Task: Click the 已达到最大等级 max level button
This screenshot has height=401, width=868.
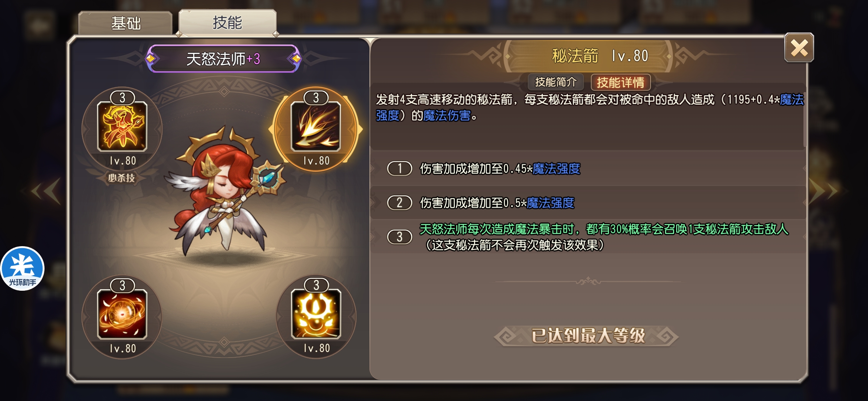Action: pyautogui.click(x=588, y=336)
